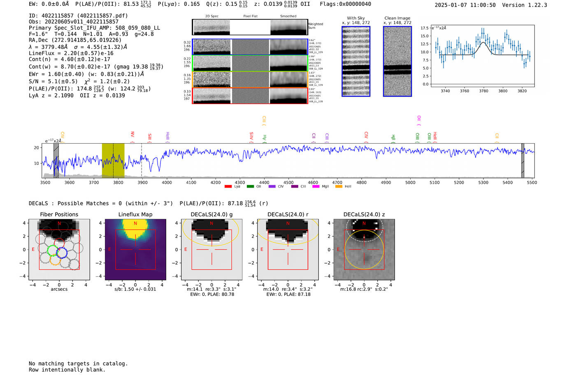Click the blue dashed fiber circle
Screen dimensions: 576x392
(x=62, y=253)
